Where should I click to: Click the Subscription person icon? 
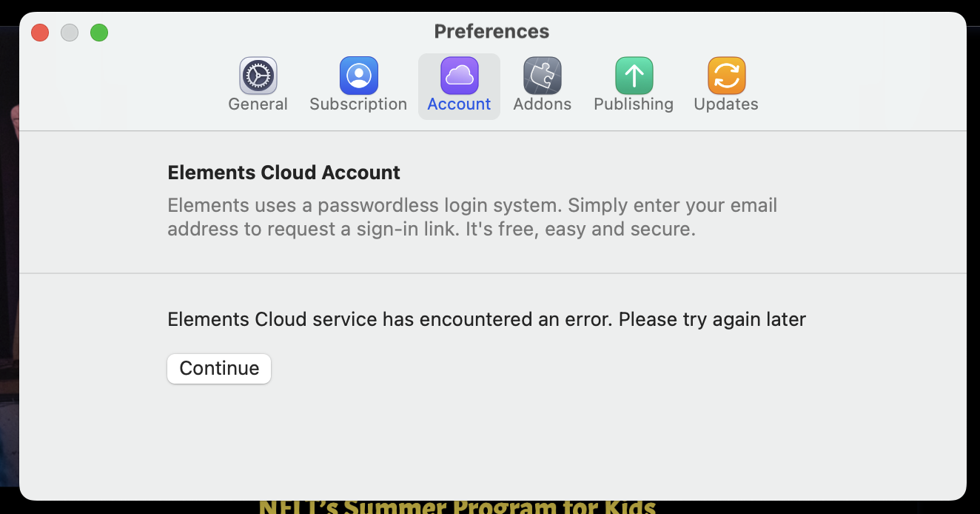click(359, 76)
